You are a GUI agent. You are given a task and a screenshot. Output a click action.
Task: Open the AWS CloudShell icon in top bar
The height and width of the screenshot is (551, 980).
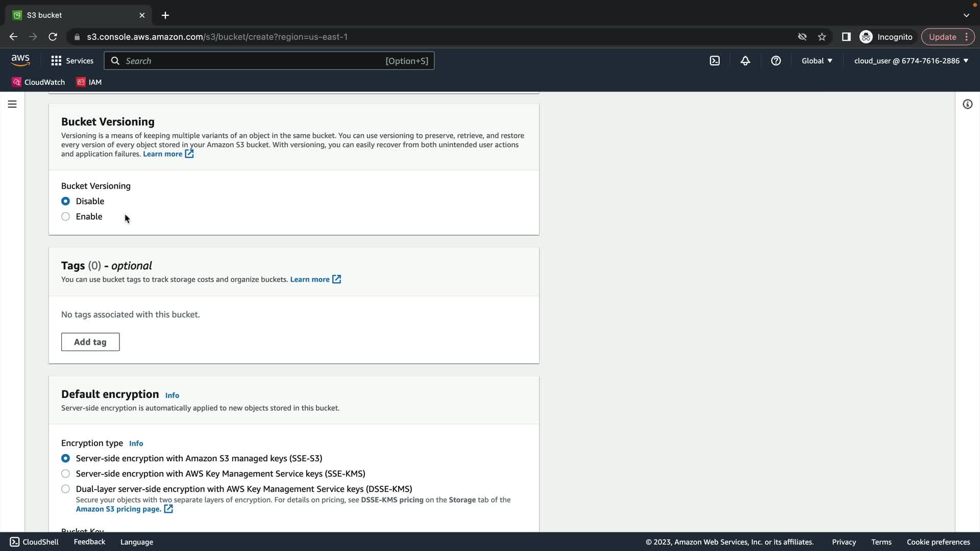pyautogui.click(x=715, y=61)
